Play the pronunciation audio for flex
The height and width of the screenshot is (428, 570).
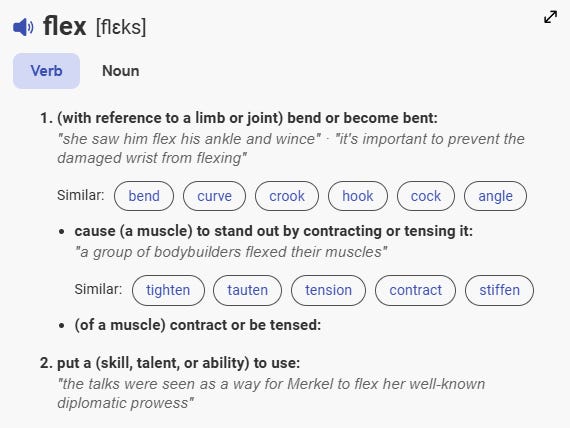click(23, 27)
